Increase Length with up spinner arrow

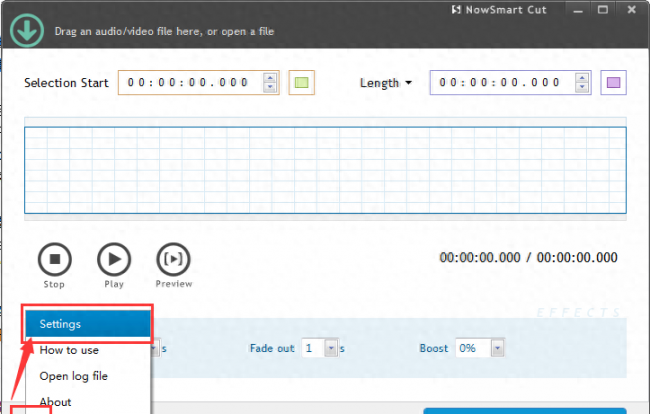point(582,77)
